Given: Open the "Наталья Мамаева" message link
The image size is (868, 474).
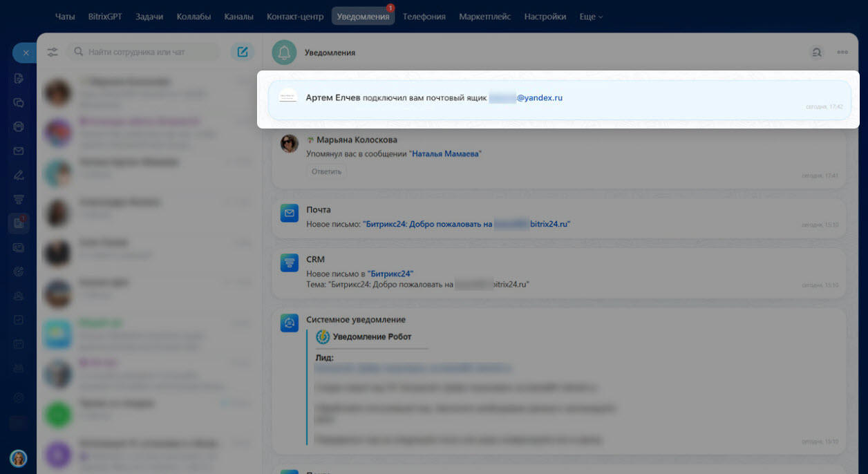Looking at the screenshot, I should click(445, 154).
